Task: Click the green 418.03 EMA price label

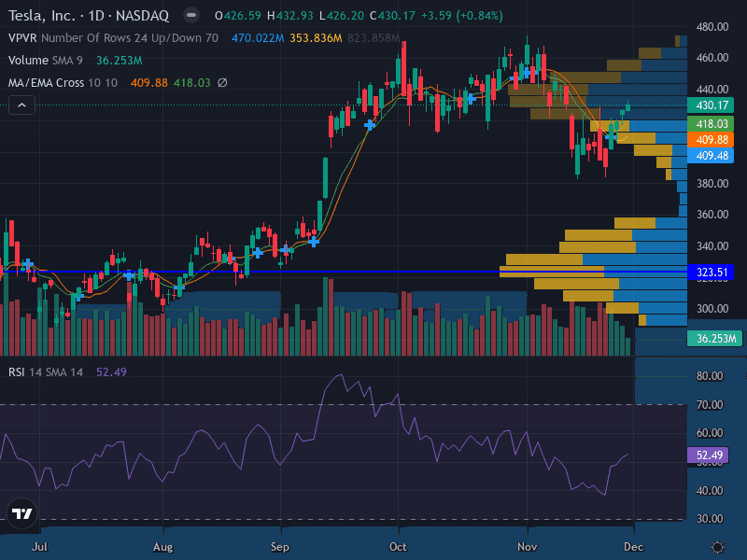Action: point(711,124)
